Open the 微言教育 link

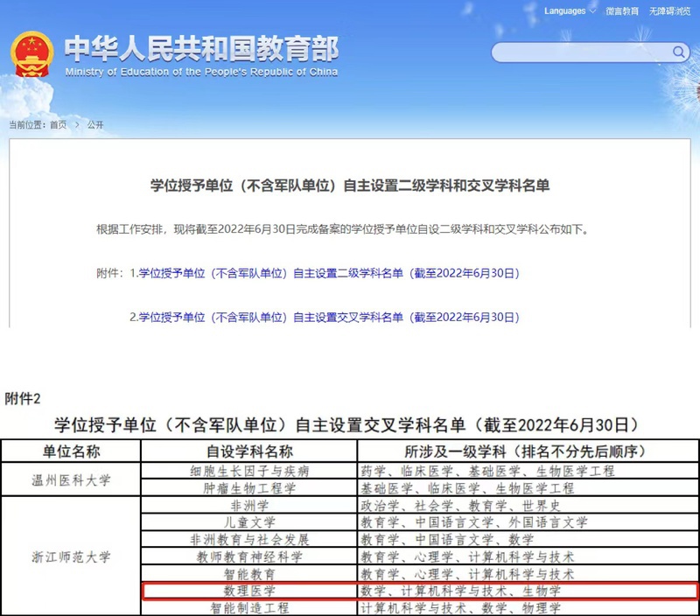click(622, 11)
